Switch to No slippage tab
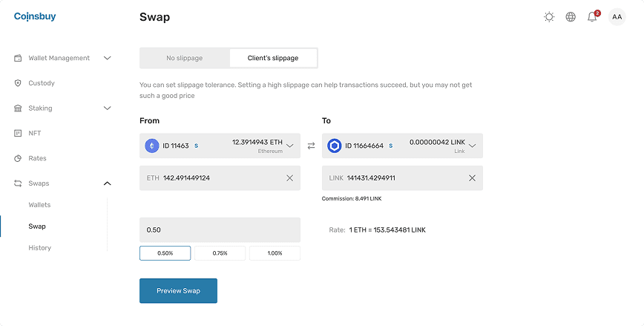This screenshot has width=644, height=326. [x=185, y=58]
